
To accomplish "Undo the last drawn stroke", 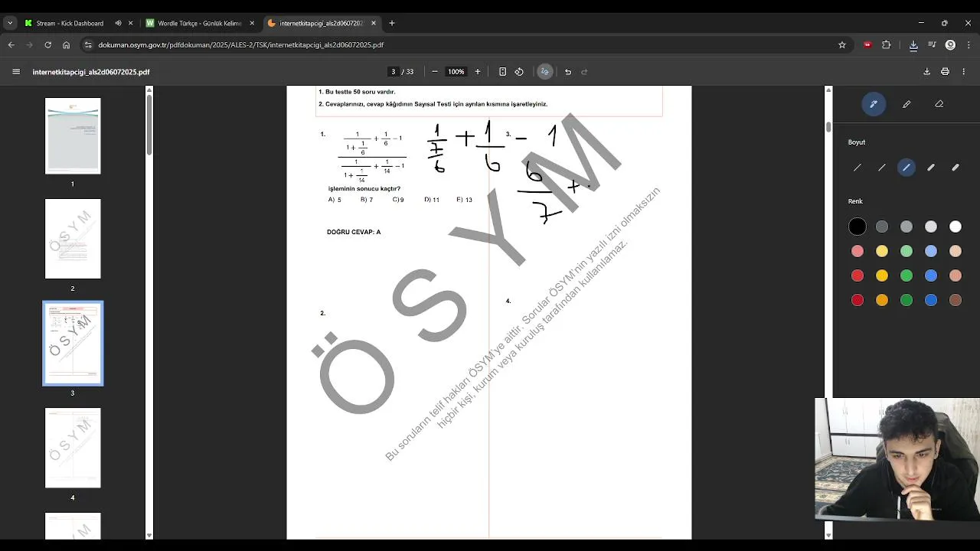I will [568, 72].
